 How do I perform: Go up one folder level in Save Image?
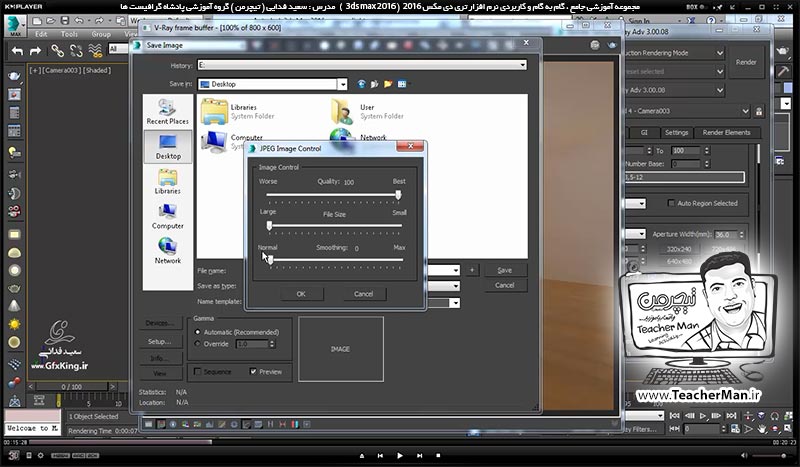[375, 84]
